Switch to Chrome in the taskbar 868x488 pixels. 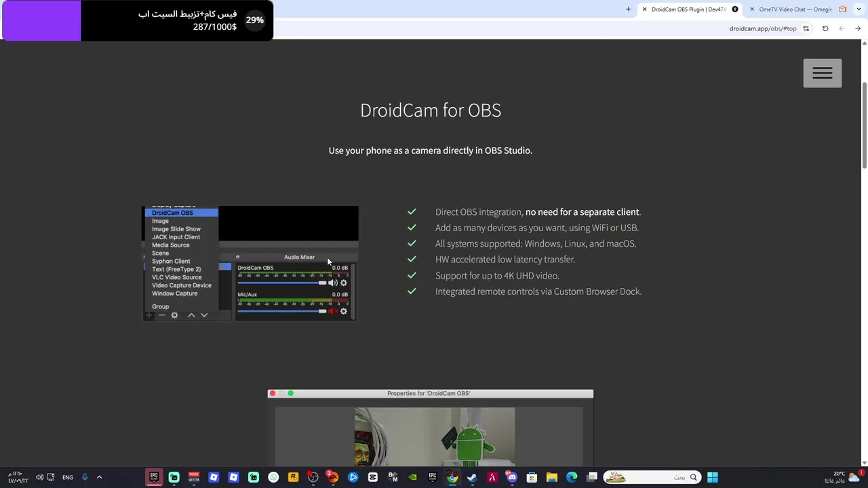pyautogui.click(x=452, y=477)
